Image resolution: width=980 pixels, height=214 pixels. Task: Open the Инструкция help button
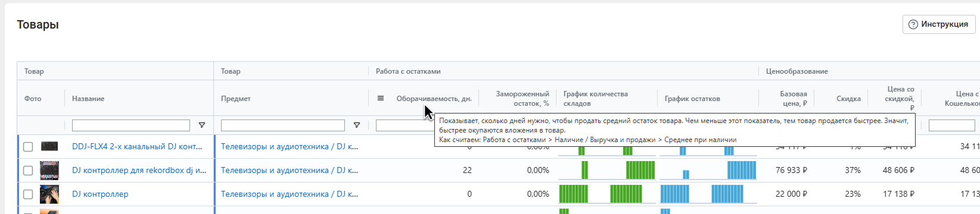pyautogui.click(x=939, y=24)
